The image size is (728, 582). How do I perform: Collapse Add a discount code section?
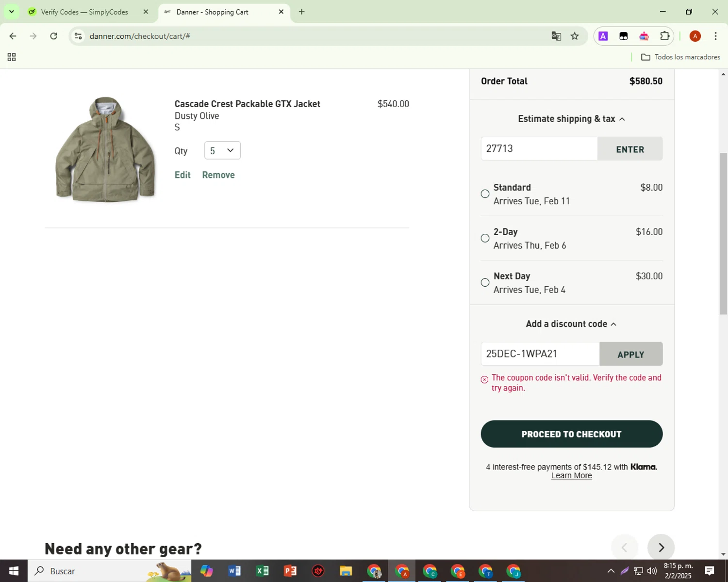tap(571, 324)
